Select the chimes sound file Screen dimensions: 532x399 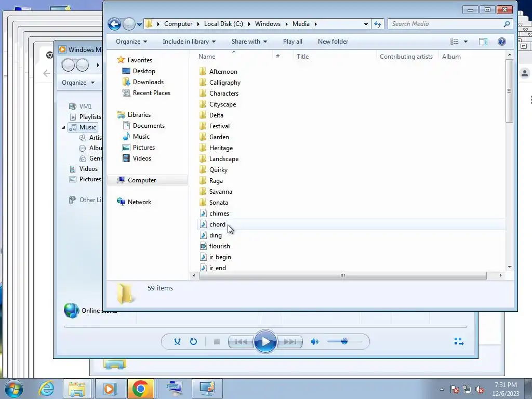pos(219,214)
